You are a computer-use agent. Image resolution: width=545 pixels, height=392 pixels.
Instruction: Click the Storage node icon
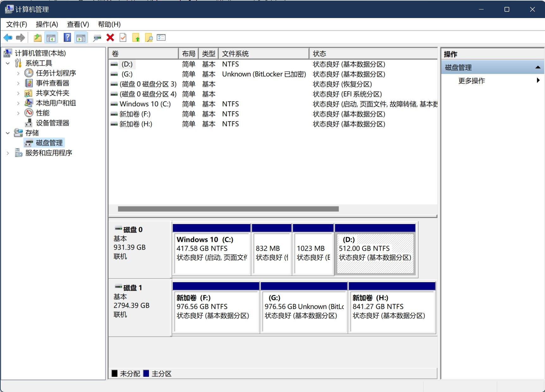click(x=18, y=133)
